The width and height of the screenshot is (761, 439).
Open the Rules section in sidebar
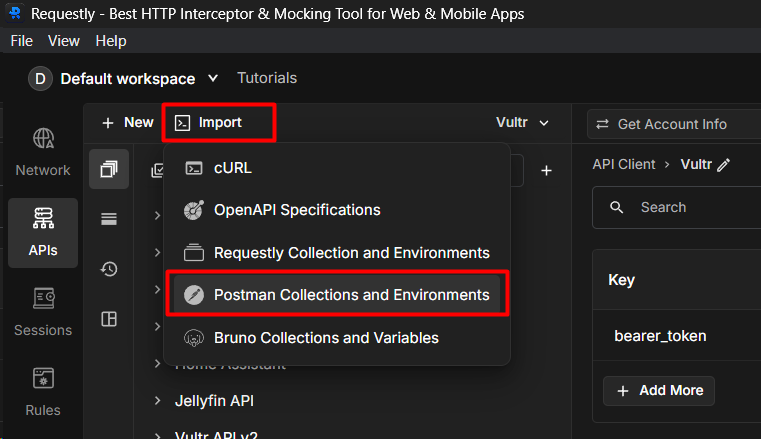(x=43, y=392)
